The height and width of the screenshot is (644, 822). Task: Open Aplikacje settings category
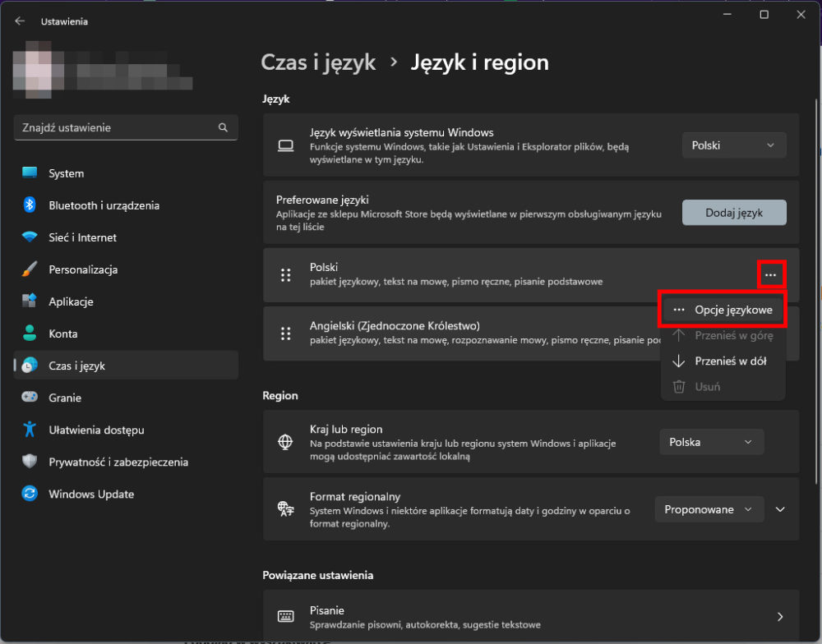[126, 301]
